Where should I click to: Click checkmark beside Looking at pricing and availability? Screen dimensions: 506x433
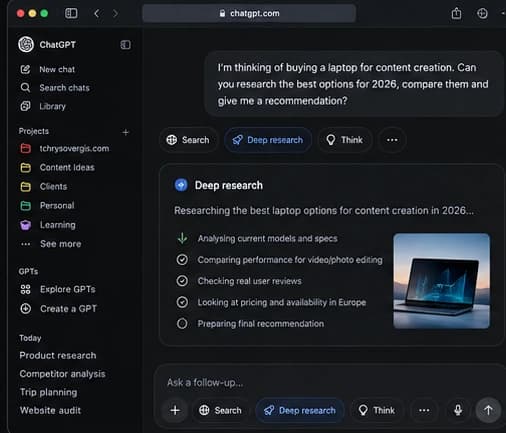click(x=182, y=302)
